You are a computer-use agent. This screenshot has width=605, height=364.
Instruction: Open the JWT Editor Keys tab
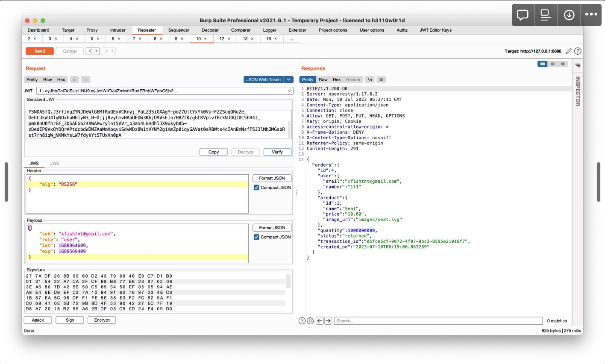(435, 30)
